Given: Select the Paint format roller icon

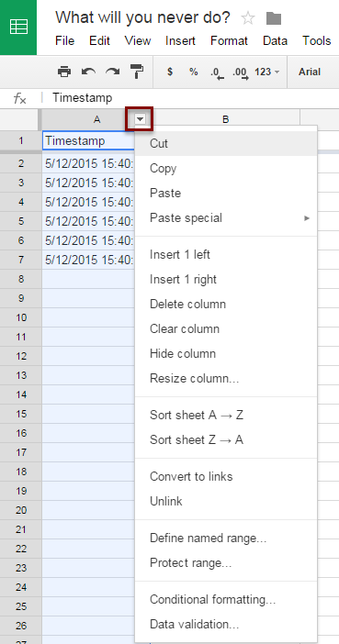Looking at the screenshot, I should pyautogui.click(x=137, y=72).
